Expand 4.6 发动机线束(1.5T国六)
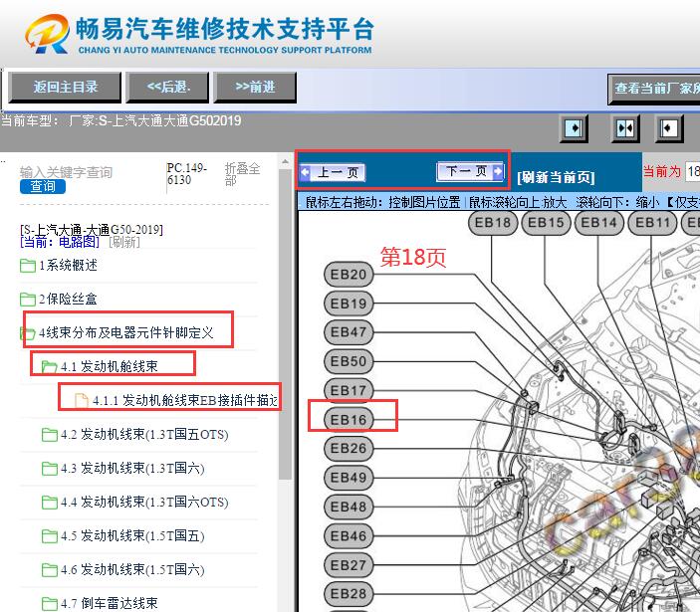The height and width of the screenshot is (612, 700). 132,569
